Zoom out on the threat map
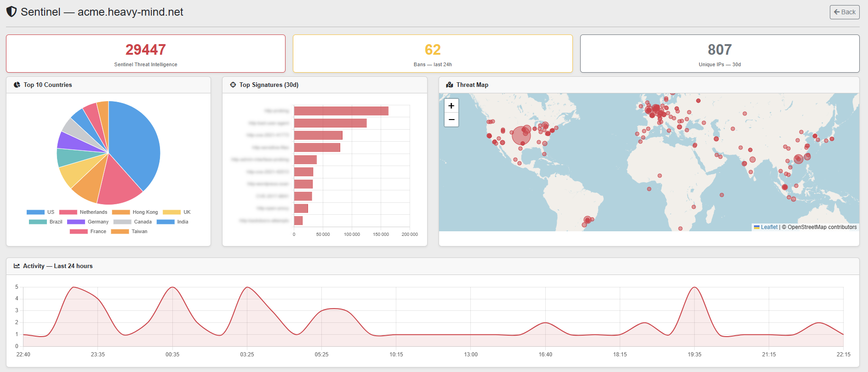 [451, 120]
